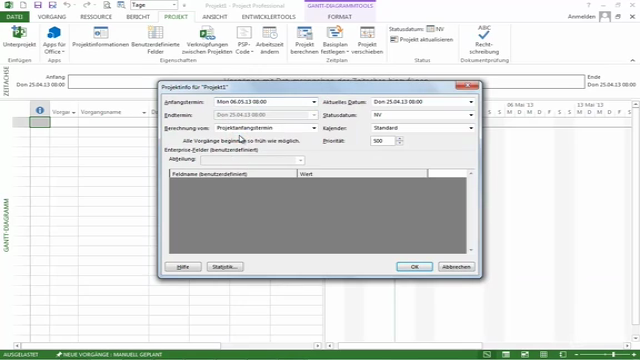
Task: Open the Kalender dropdown
Action: 471,128
